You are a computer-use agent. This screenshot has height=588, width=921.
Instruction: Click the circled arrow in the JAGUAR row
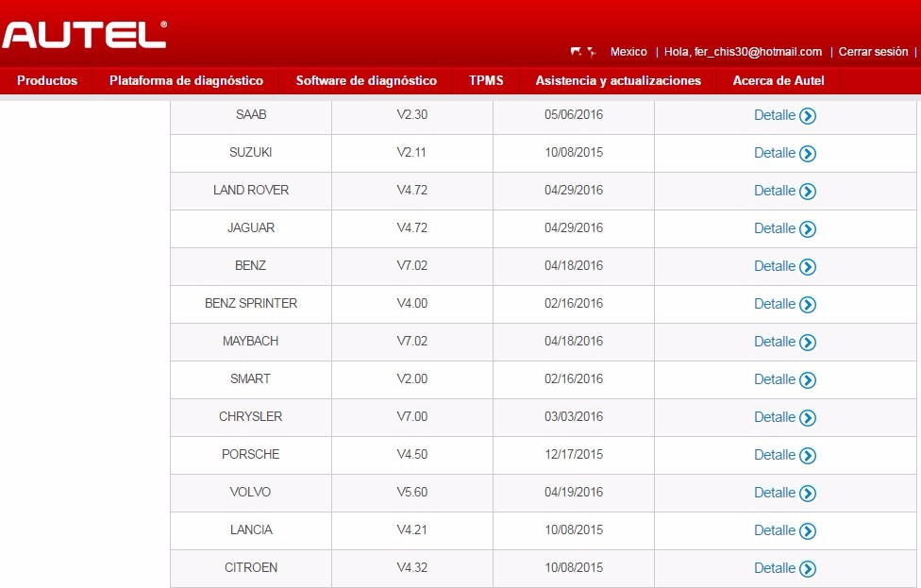tap(808, 229)
